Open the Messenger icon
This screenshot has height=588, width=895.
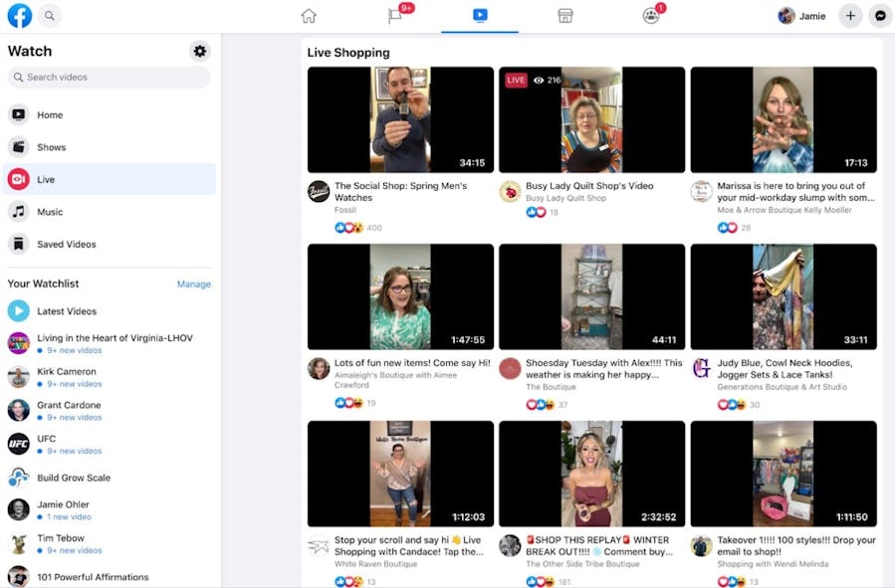[880, 16]
